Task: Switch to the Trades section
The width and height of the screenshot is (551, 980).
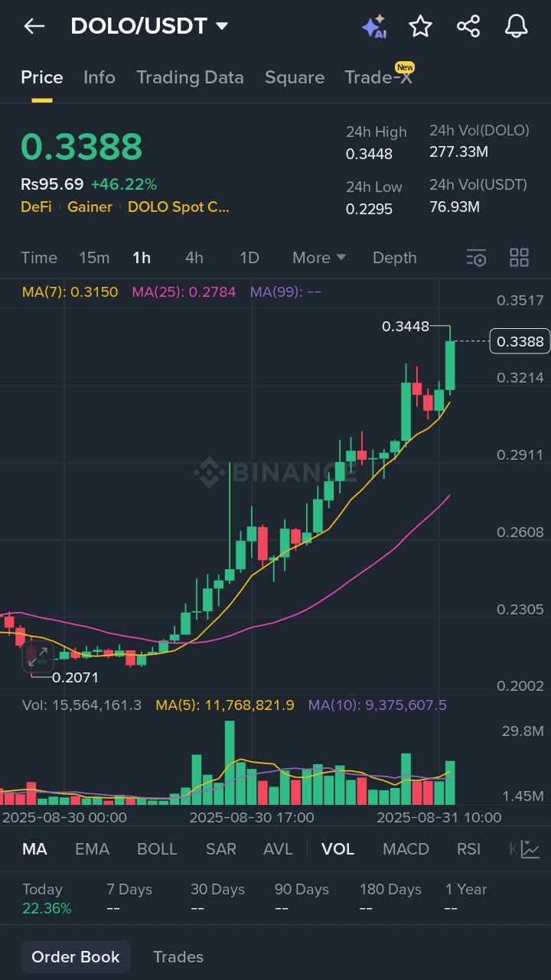Action: point(178,957)
